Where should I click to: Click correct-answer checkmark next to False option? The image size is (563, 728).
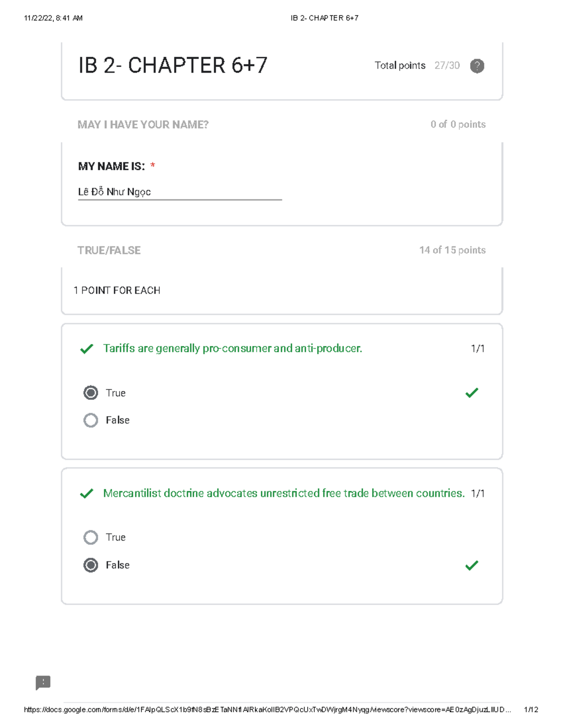click(x=472, y=565)
